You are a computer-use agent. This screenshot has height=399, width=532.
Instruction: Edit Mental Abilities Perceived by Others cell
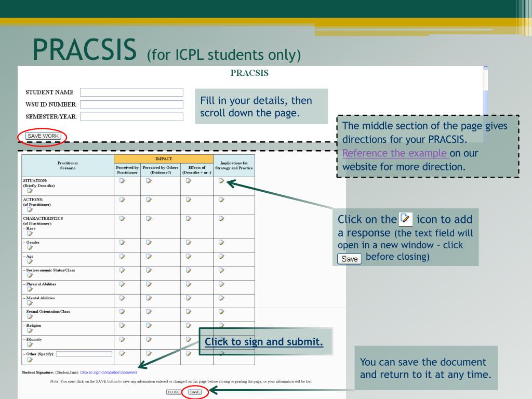point(149,298)
